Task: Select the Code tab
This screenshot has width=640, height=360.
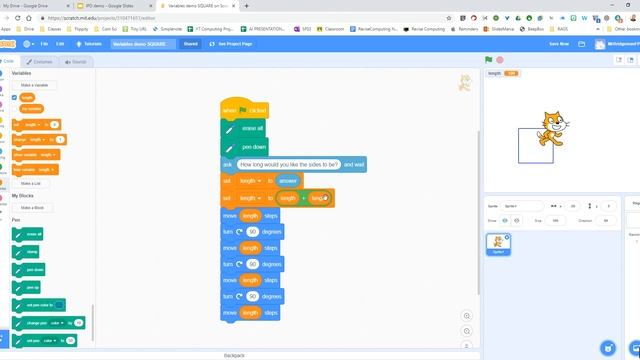Action: click(x=7, y=61)
